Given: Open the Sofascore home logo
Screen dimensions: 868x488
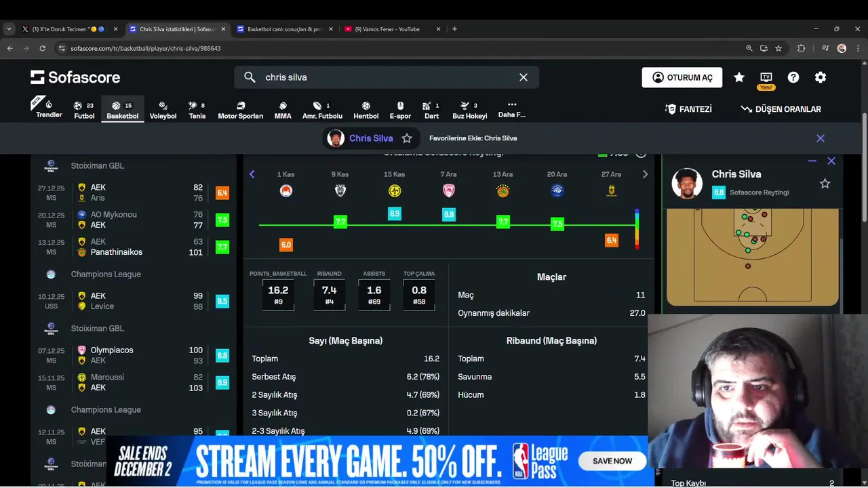Looking at the screenshot, I should [75, 77].
